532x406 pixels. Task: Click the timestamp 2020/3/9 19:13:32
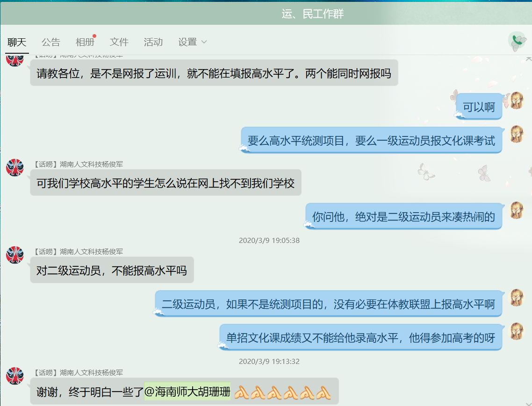tap(268, 361)
